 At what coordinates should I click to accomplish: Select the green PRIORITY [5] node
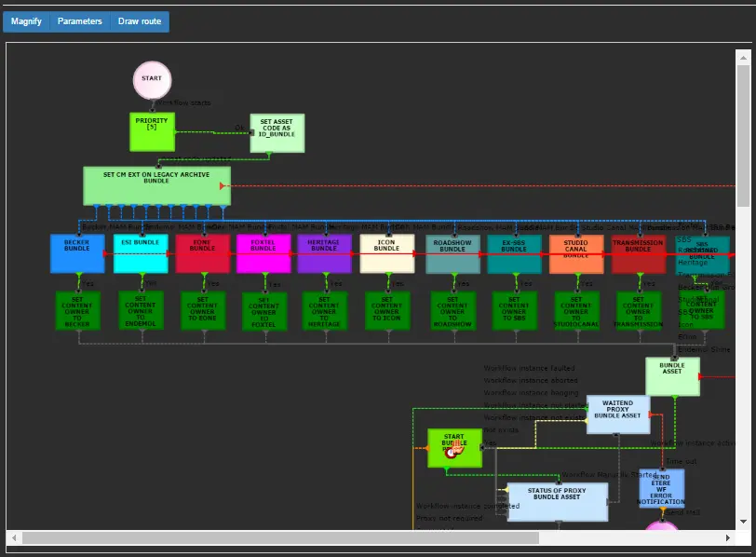tap(152, 131)
